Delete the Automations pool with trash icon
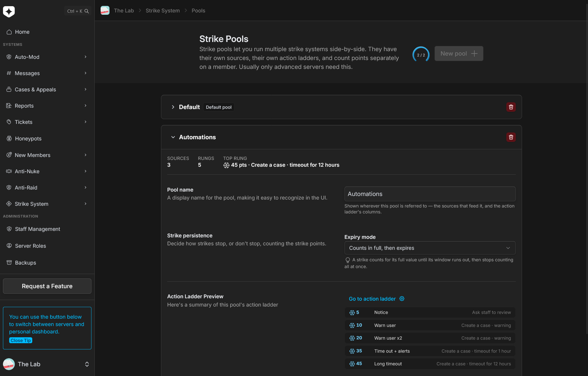 coord(511,137)
